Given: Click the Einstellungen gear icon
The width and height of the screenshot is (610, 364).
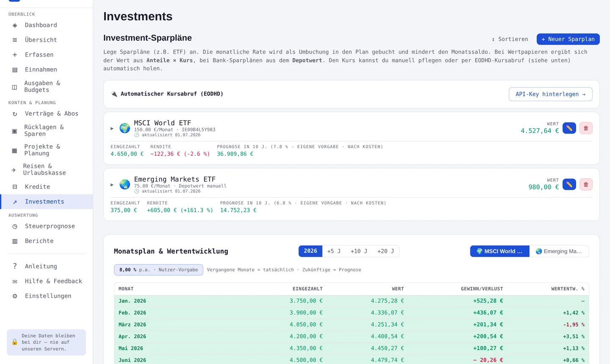Looking at the screenshot, I should point(15,296).
